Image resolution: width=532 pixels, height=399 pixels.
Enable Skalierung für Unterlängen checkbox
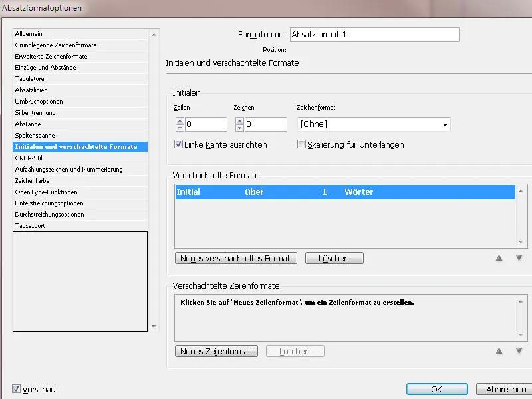[301, 144]
